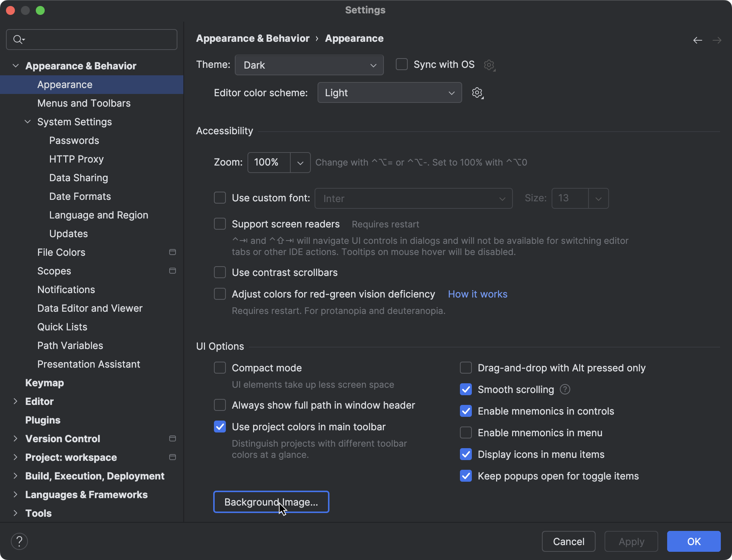732x560 pixels.
Task: Click the help icon beside Smooth scrolling
Action: click(565, 389)
